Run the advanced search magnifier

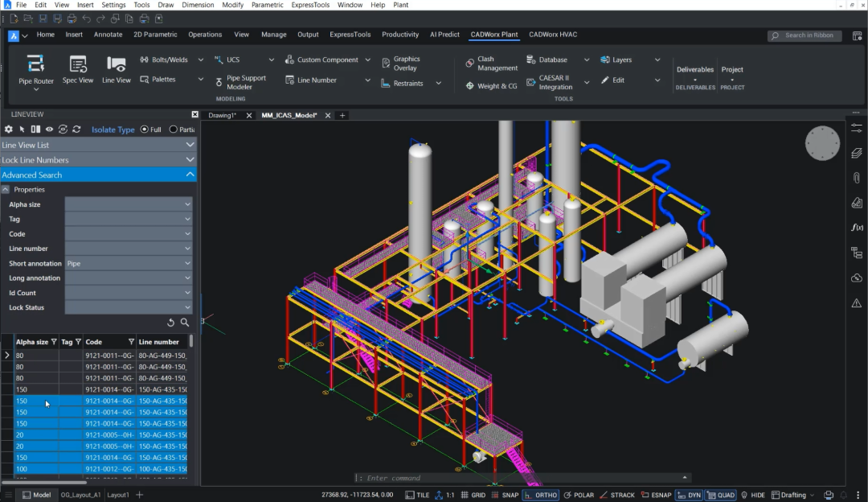[185, 323]
